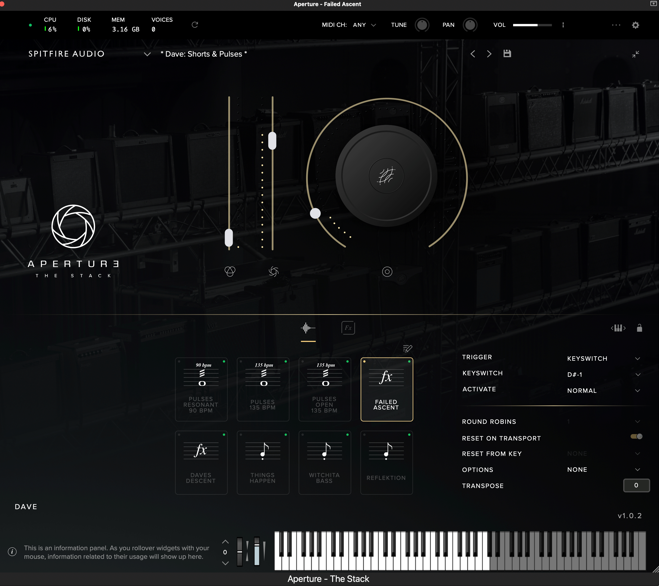Open the MIDI channel Any dropdown
Image resolution: width=659 pixels, height=586 pixels.
point(364,25)
